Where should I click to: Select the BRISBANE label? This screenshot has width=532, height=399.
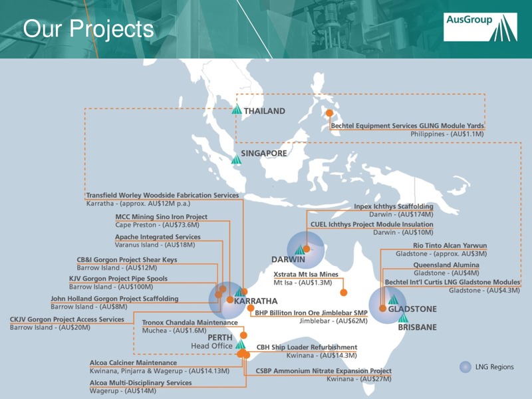[418, 327]
